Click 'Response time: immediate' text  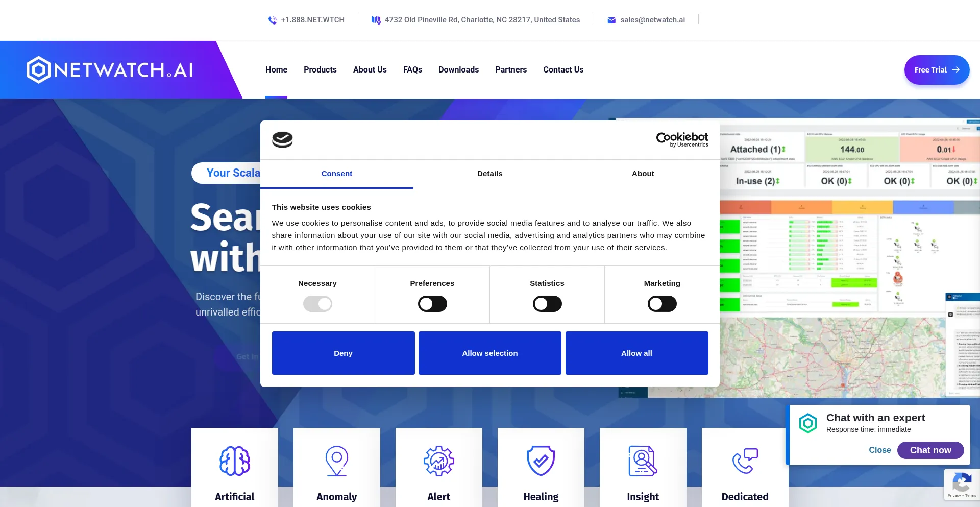pyautogui.click(x=868, y=429)
